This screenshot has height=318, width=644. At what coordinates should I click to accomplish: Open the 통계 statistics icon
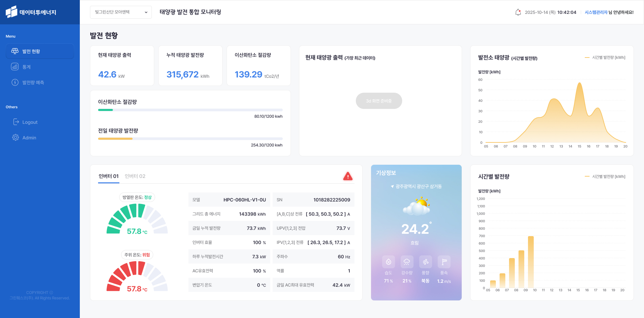click(x=15, y=67)
